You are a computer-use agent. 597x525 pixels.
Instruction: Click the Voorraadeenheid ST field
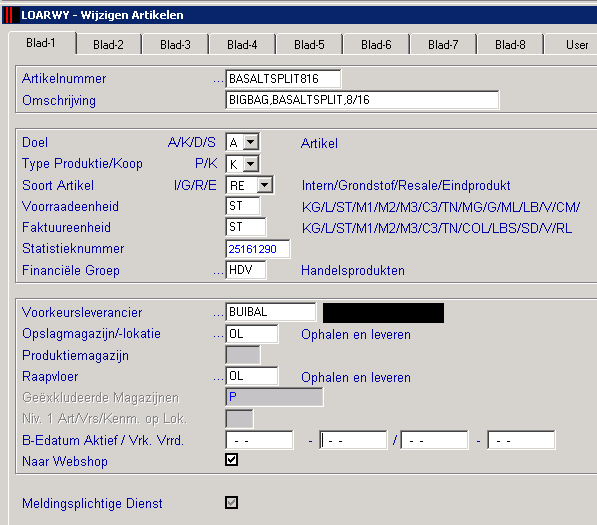click(x=243, y=206)
